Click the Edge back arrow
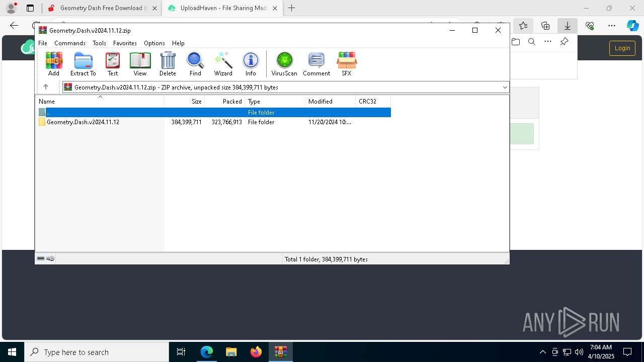644x362 pixels. [14, 26]
